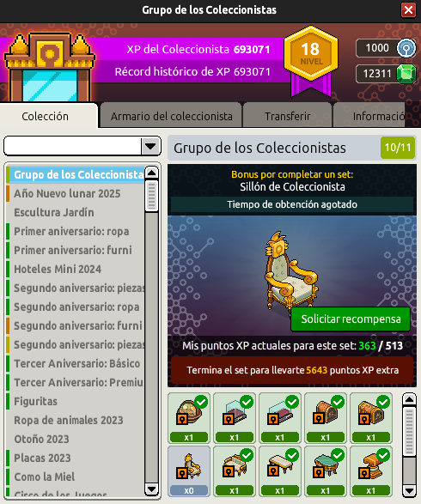Click the Solicitar recompensa button
The image size is (421, 504).
pyautogui.click(x=351, y=319)
